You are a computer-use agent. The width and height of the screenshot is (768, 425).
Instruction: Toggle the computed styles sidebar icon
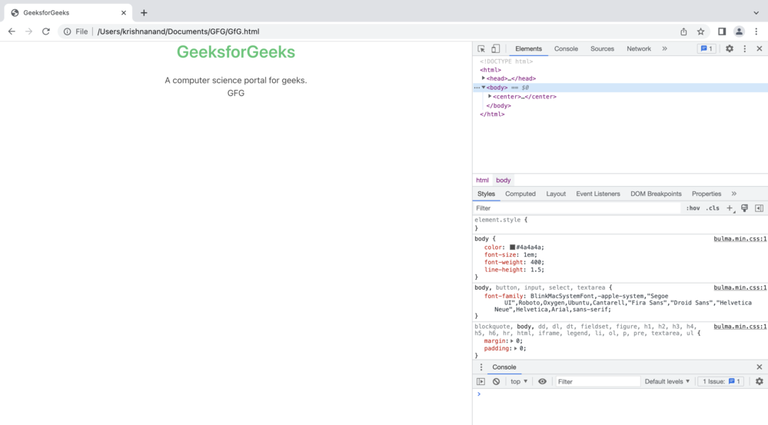point(759,208)
